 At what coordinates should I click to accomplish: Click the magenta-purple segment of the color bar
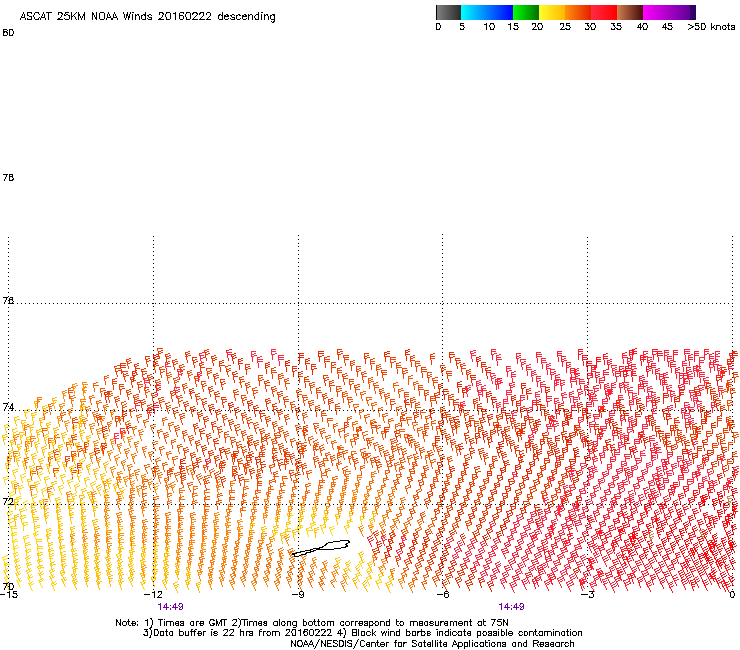669,12
